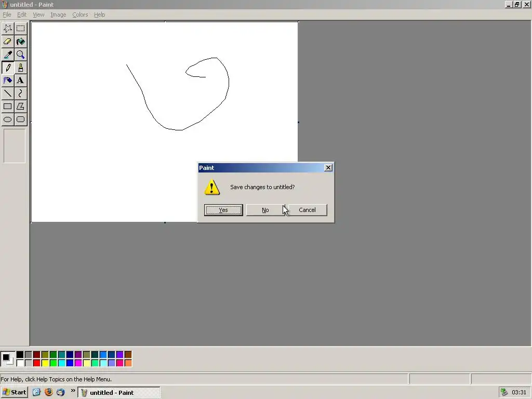Close the Paint dialog with X
The height and width of the screenshot is (399, 532).
tap(328, 168)
